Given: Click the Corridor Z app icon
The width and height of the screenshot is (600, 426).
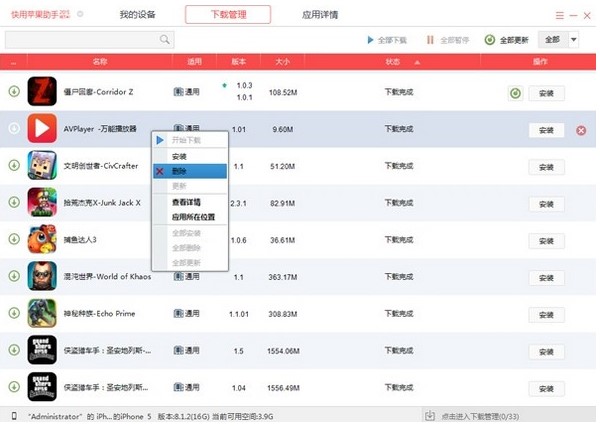Looking at the screenshot, I should [x=41, y=92].
